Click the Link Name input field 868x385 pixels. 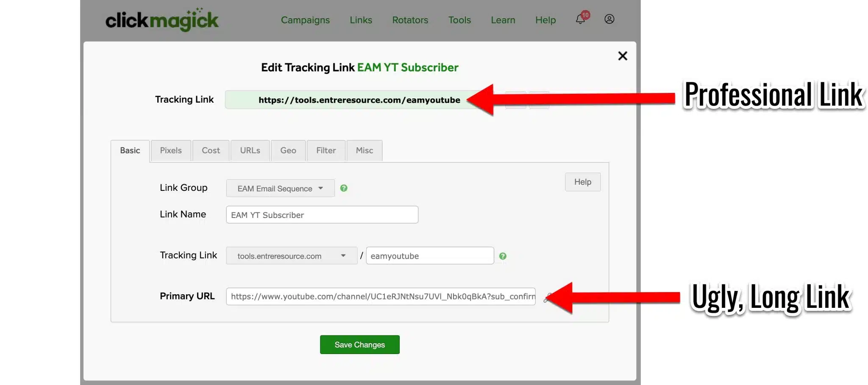point(322,215)
